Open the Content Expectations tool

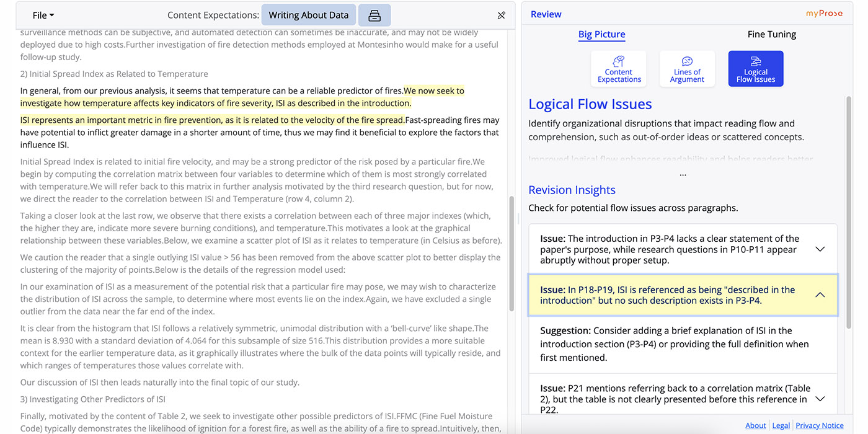(x=619, y=68)
